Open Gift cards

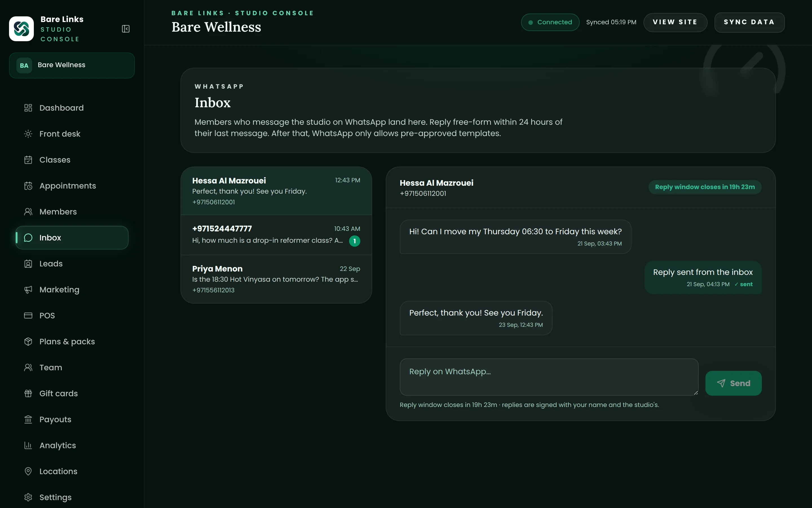[x=72, y=393]
